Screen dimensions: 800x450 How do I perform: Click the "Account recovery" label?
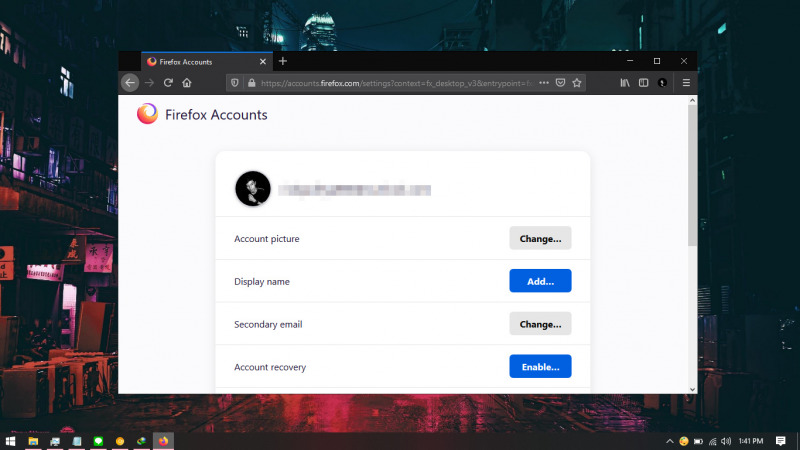click(x=270, y=367)
